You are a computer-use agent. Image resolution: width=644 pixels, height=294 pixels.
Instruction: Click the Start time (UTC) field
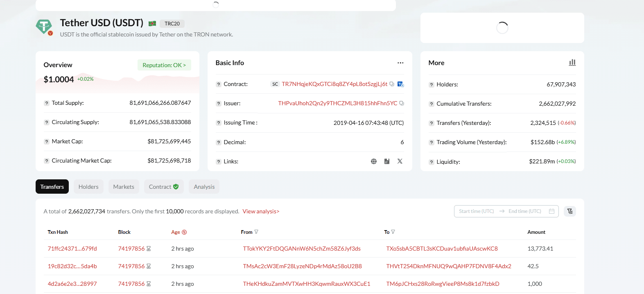click(x=477, y=211)
